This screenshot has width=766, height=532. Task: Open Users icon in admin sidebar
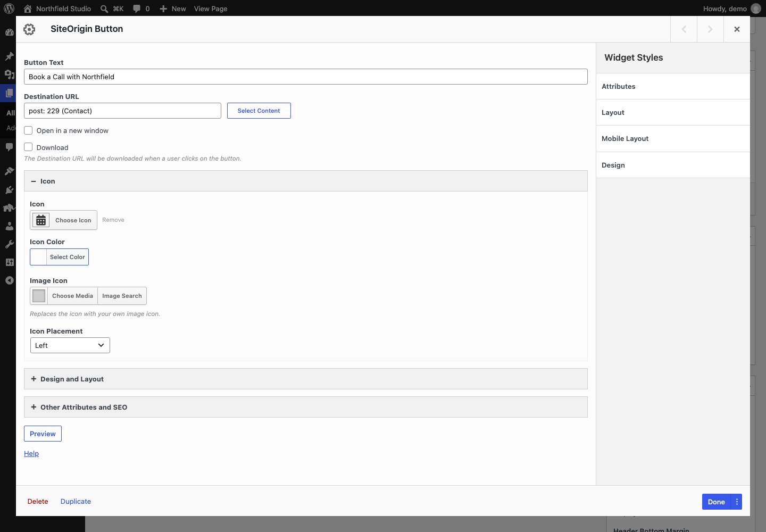(9, 226)
